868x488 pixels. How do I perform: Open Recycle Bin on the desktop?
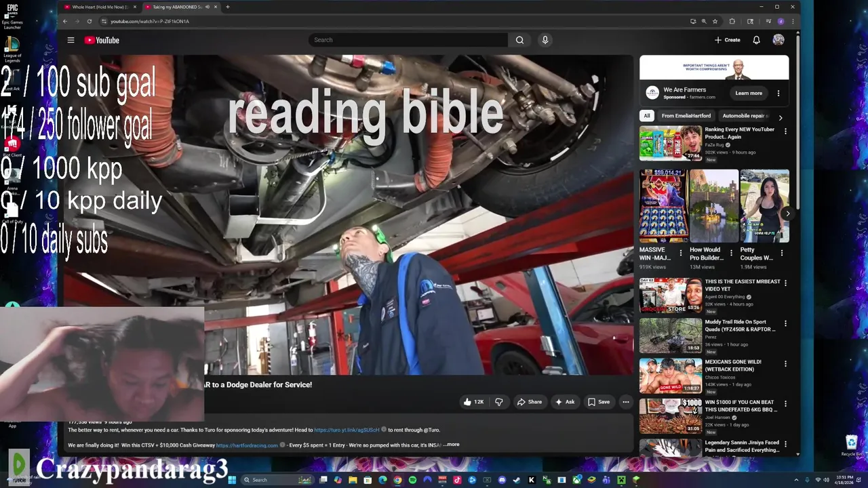[851, 445]
